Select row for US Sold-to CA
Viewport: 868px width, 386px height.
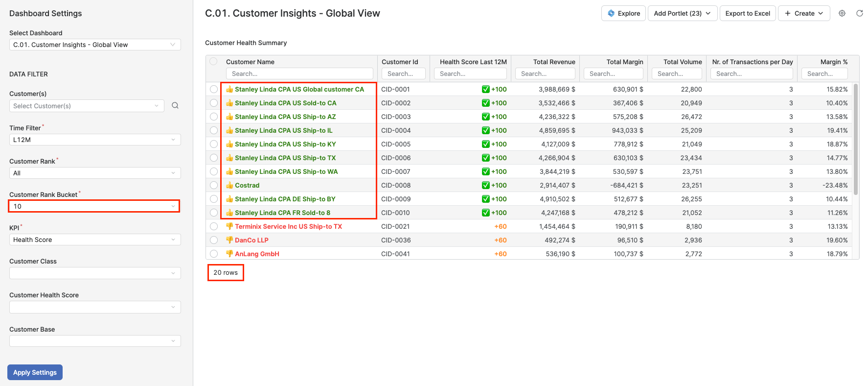click(214, 103)
